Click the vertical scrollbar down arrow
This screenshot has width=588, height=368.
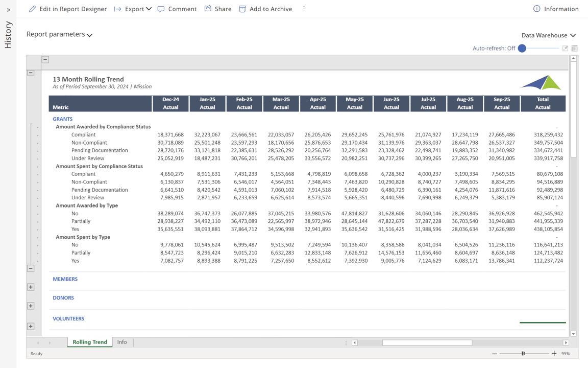tap(573, 333)
